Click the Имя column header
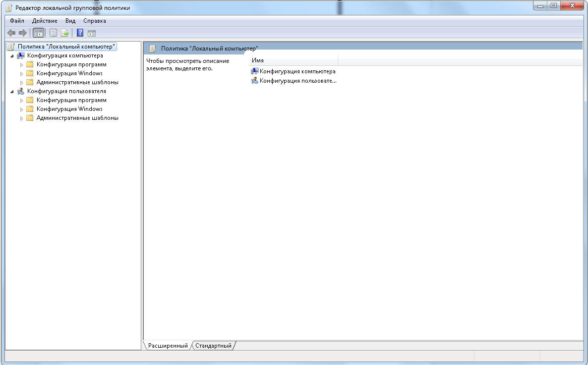The image size is (588, 365). point(294,60)
